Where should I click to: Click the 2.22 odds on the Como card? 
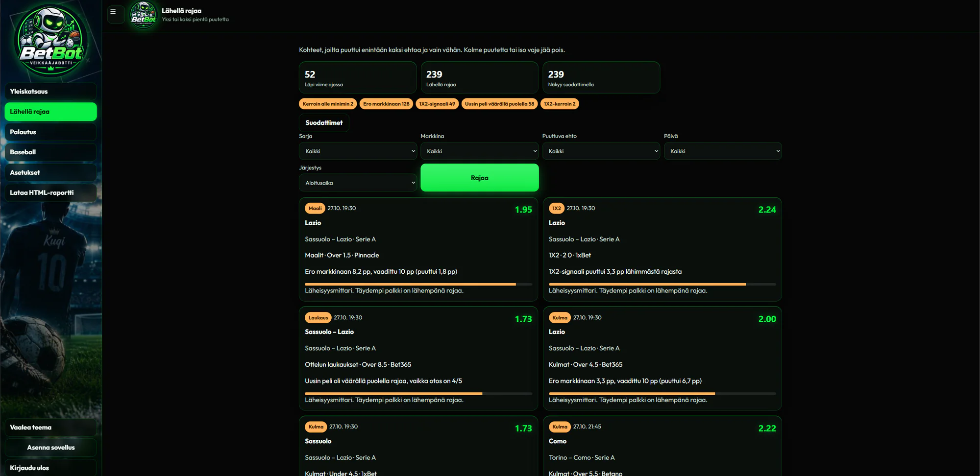767,428
